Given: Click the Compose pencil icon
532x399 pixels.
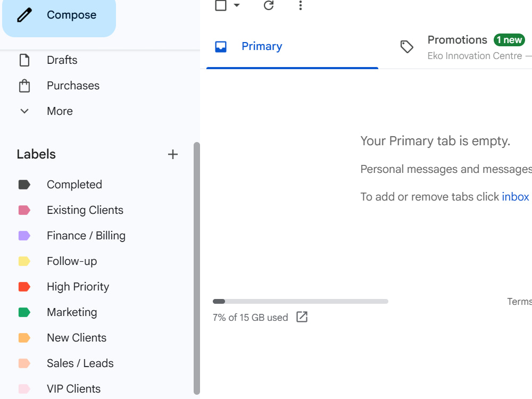Looking at the screenshot, I should click(24, 15).
